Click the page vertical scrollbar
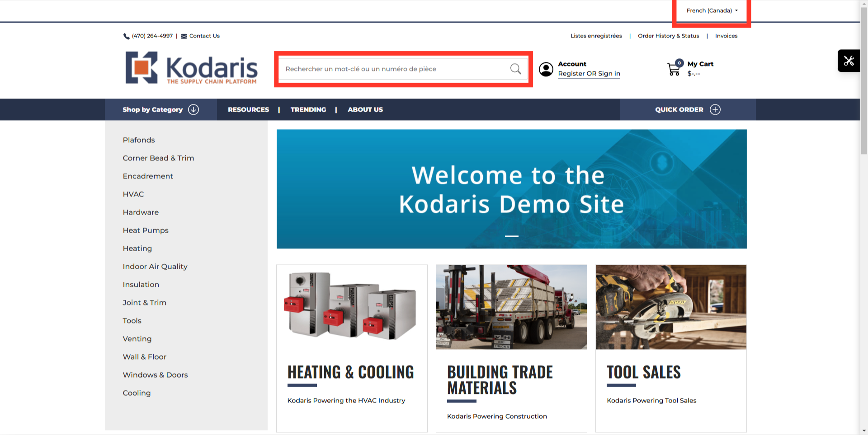This screenshot has width=868, height=435. [x=864, y=81]
